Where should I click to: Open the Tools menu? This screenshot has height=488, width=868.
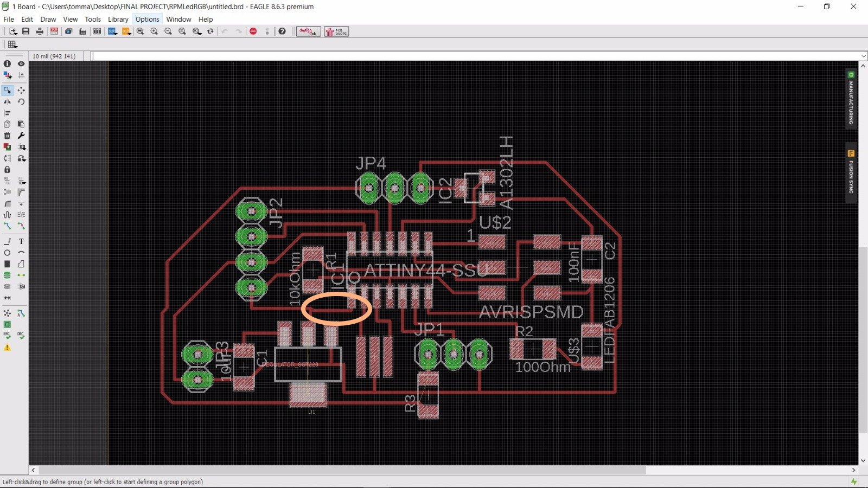(93, 19)
